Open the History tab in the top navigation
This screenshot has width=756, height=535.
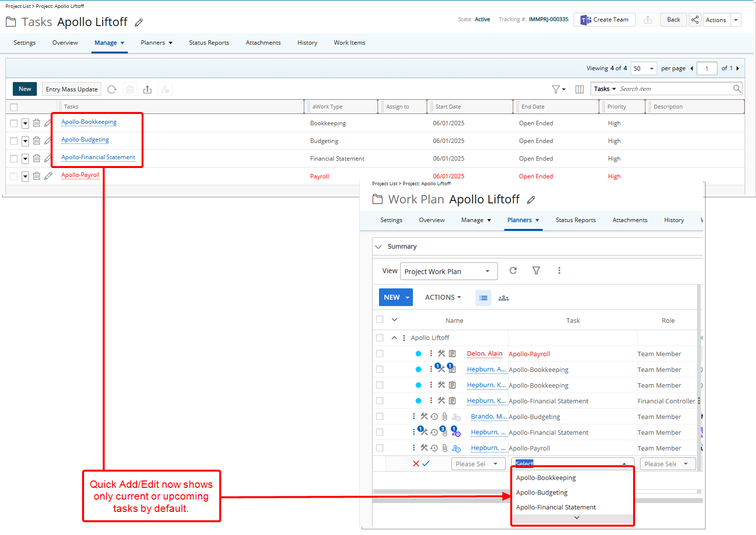(x=307, y=43)
